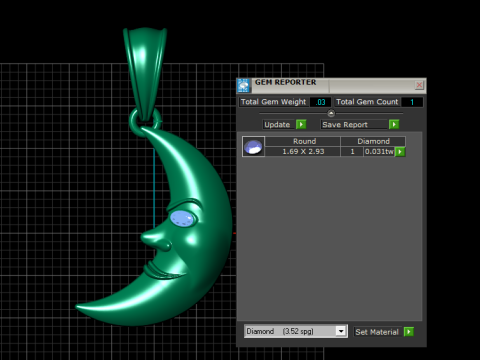The width and height of the screenshot is (480, 360).
Task: Select the pendant bail at the top
Action: (x=145, y=73)
